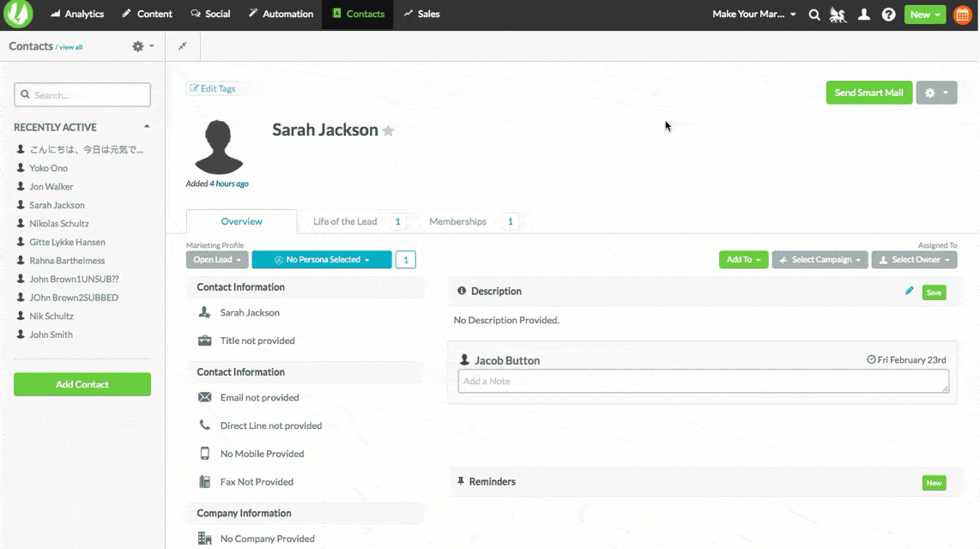Click the griffin mascot icon in top bar
Viewport: 980px width, 549px height.
[x=838, y=15]
